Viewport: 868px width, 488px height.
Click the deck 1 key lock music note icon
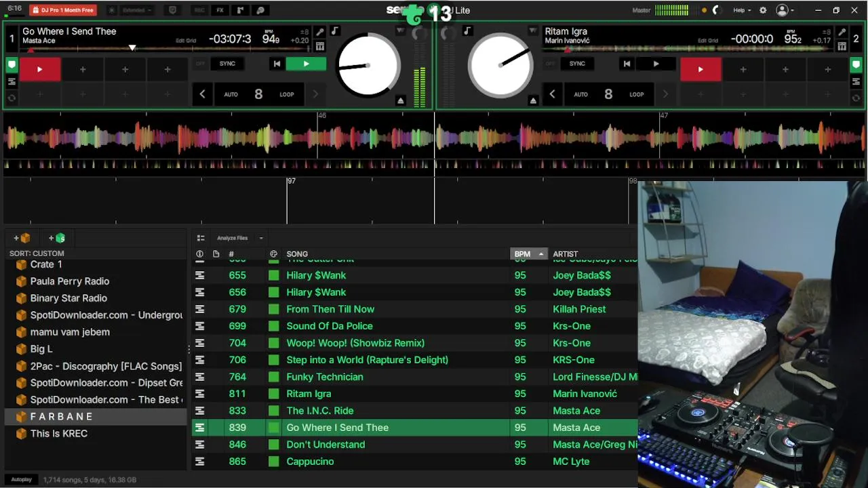335,31
